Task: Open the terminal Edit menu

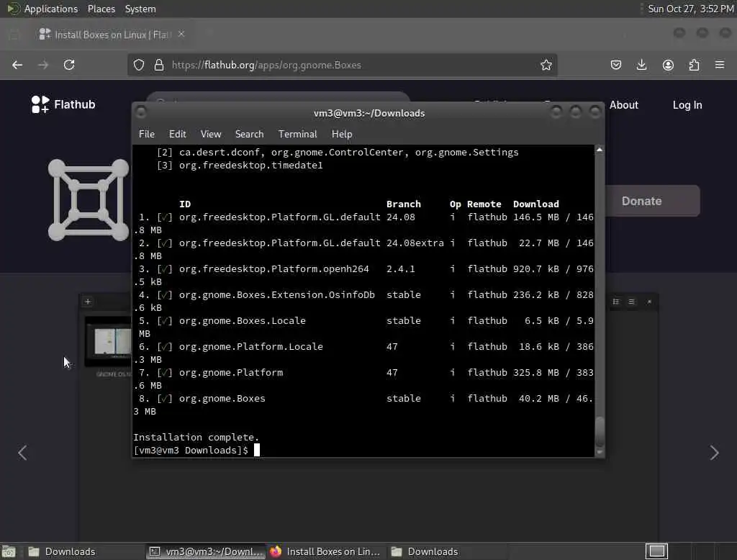Action: point(177,134)
